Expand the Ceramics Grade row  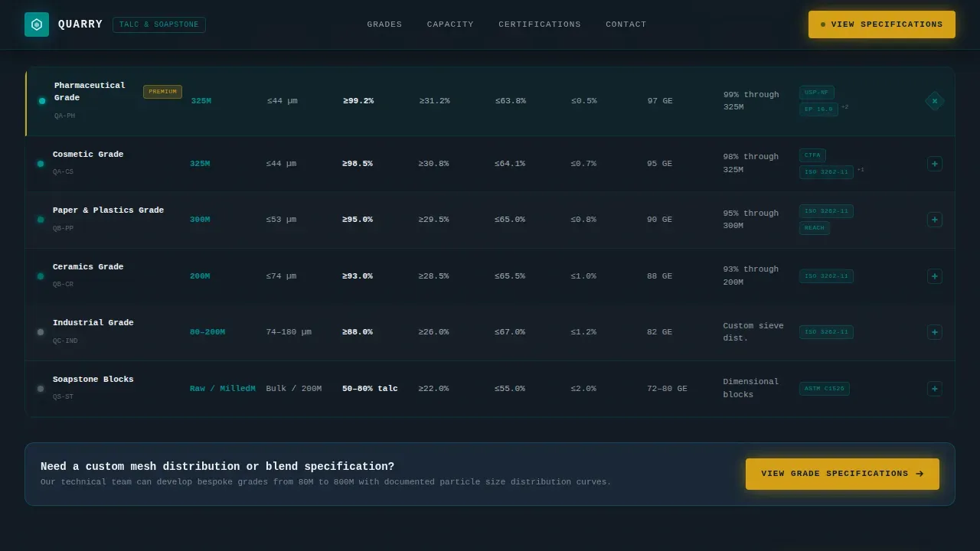pos(935,276)
